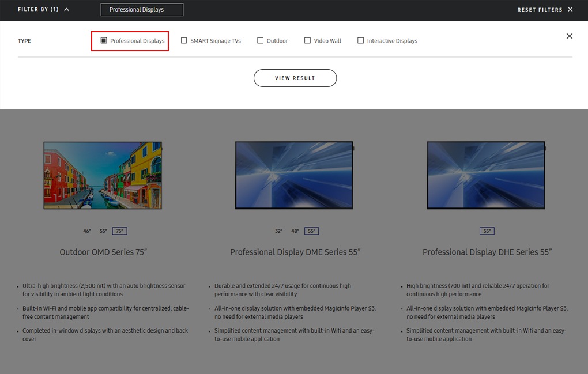The height and width of the screenshot is (374, 588).
Task: Select 55" size for Outdoor OMD Series
Action: click(104, 231)
